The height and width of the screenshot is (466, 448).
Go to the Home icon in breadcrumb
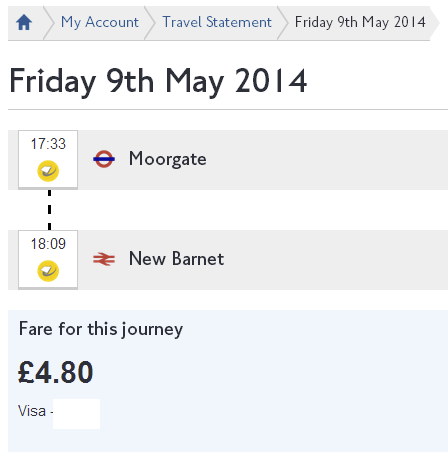click(24, 23)
